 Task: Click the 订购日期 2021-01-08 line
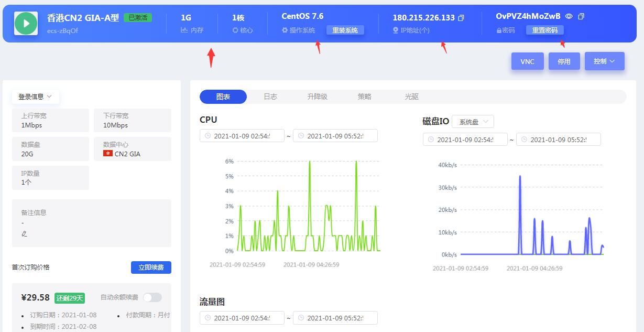63,315
